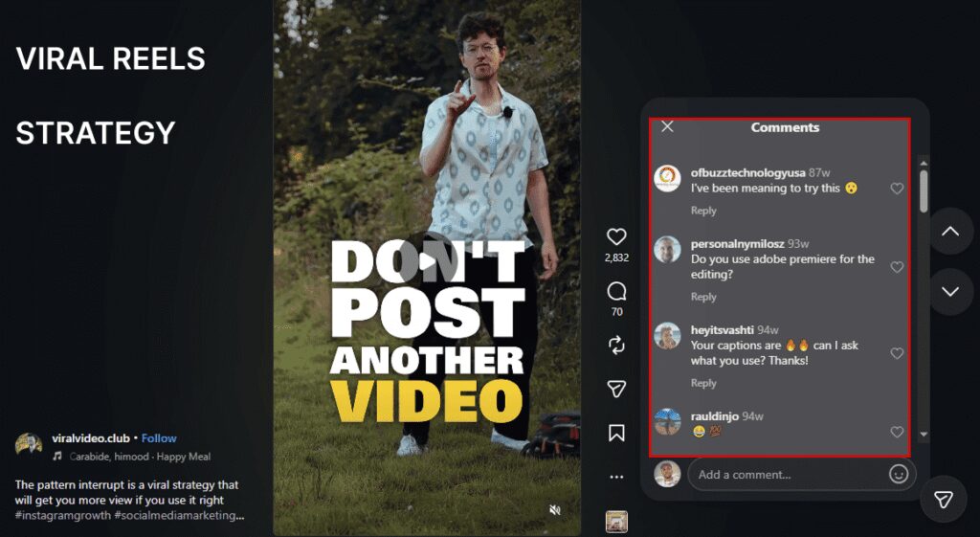Click the comments scrollbar up arrow
This screenshot has width=980, height=537.
924,163
